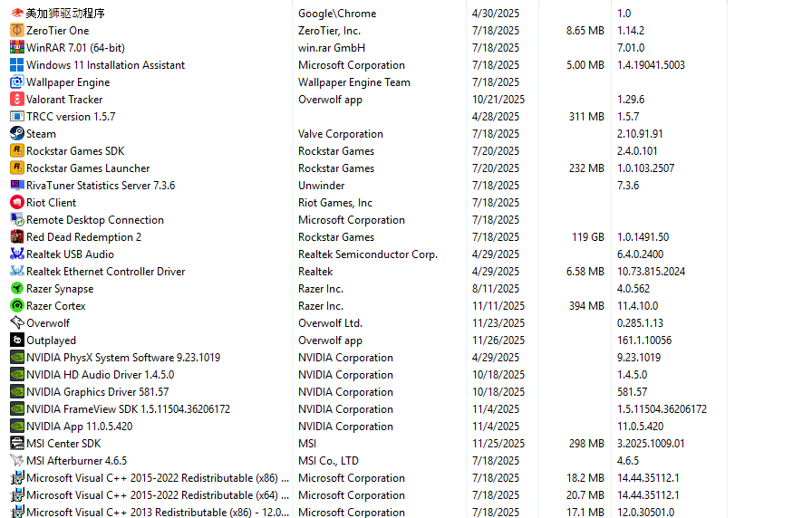Select the '232 MB' size cell

586,168
